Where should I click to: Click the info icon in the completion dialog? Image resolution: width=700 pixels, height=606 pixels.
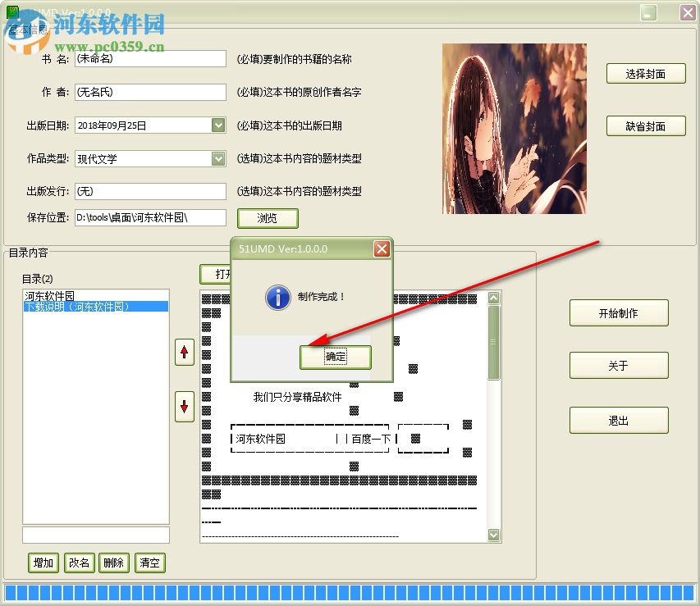click(x=277, y=299)
